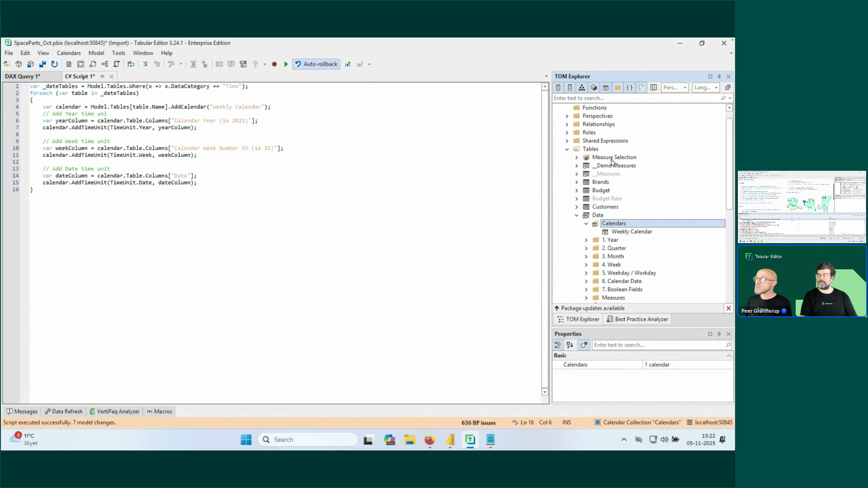Open the Model menu
Viewport: 868px width, 488px height.
pyautogui.click(x=96, y=53)
